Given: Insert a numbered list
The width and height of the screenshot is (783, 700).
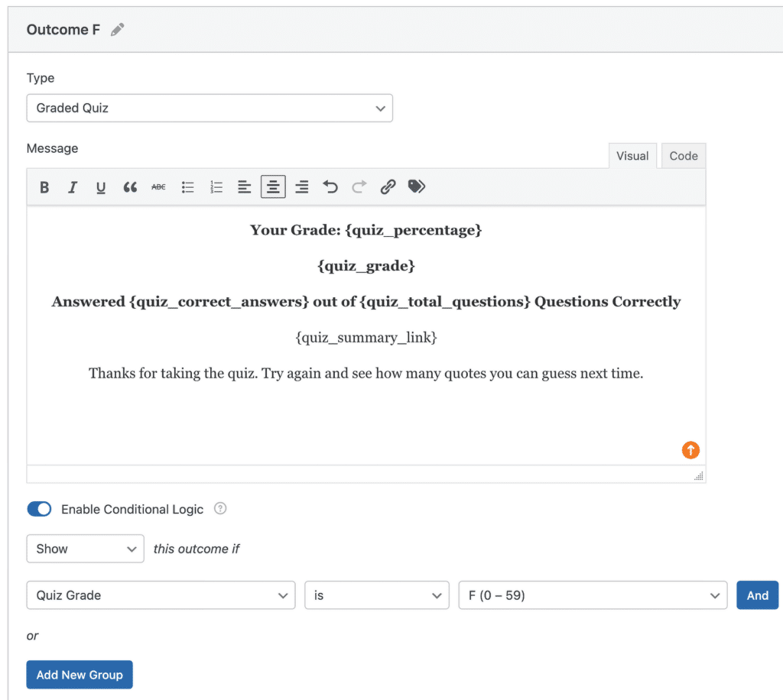Looking at the screenshot, I should pyautogui.click(x=216, y=187).
